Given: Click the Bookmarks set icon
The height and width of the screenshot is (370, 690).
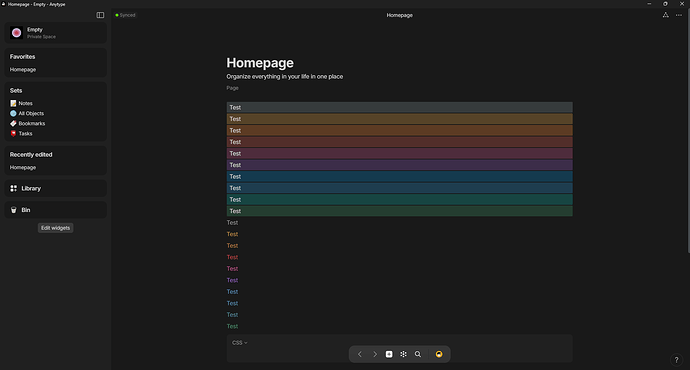Looking at the screenshot, I should click(x=13, y=124).
